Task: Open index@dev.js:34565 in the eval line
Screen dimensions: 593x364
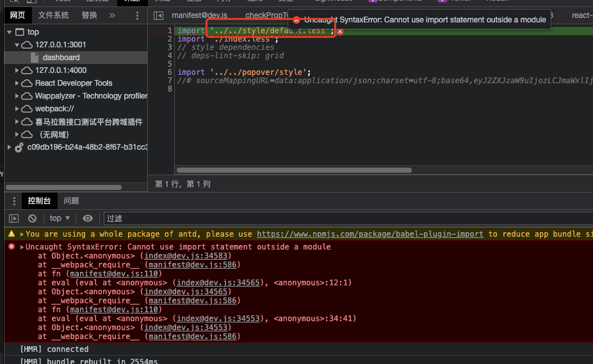Action: tap(218, 283)
